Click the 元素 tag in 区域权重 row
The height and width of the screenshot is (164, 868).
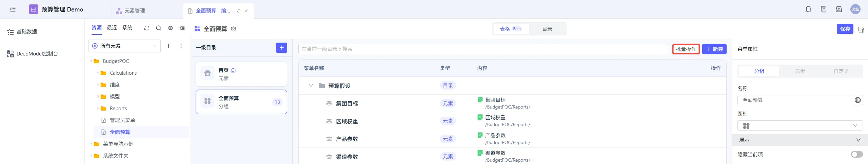click(448, 121)
